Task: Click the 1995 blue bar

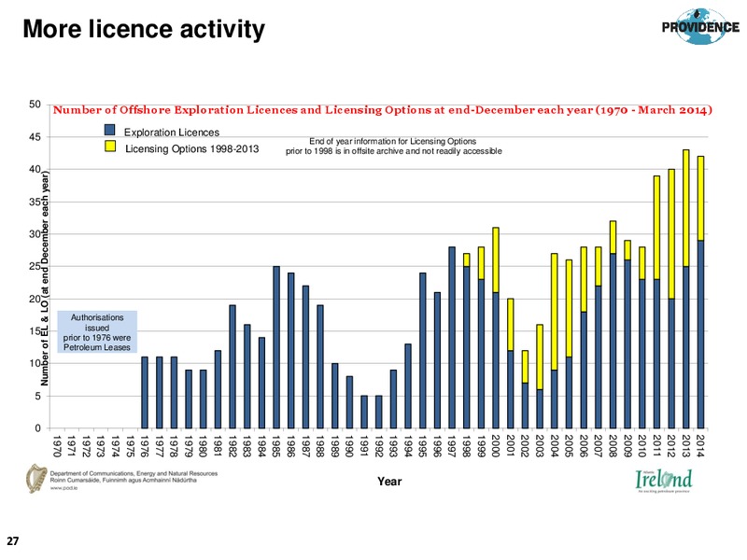Action: 423,351
